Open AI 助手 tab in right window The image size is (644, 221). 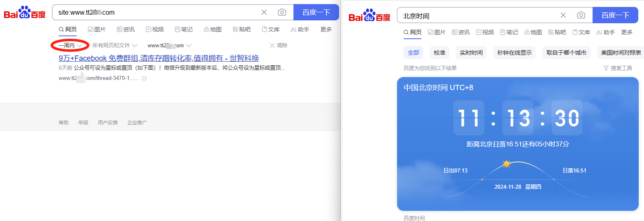606,32
